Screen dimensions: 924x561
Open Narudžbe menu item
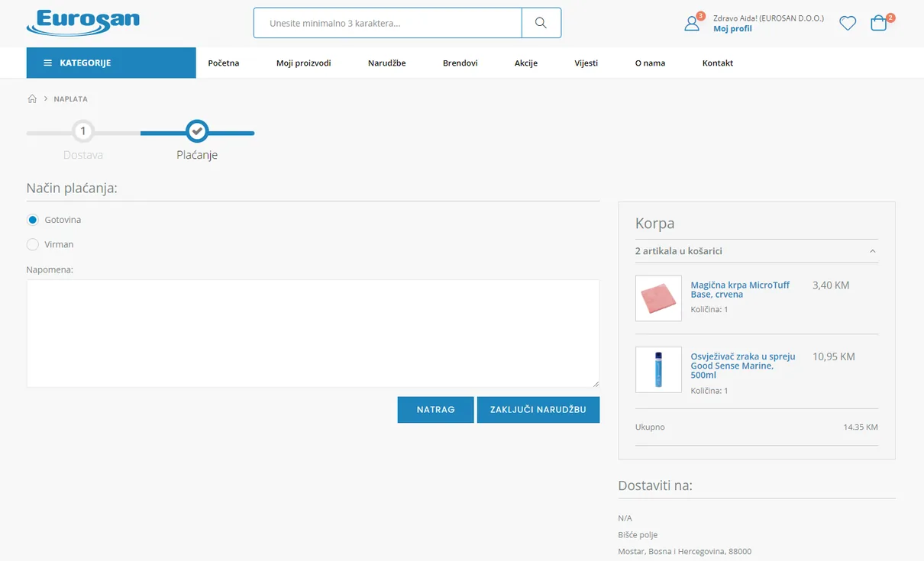coord(387,63)
